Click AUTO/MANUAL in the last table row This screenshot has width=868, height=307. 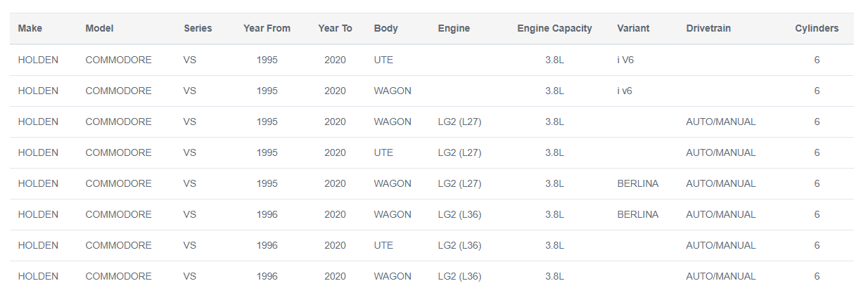tap(721, 277)
